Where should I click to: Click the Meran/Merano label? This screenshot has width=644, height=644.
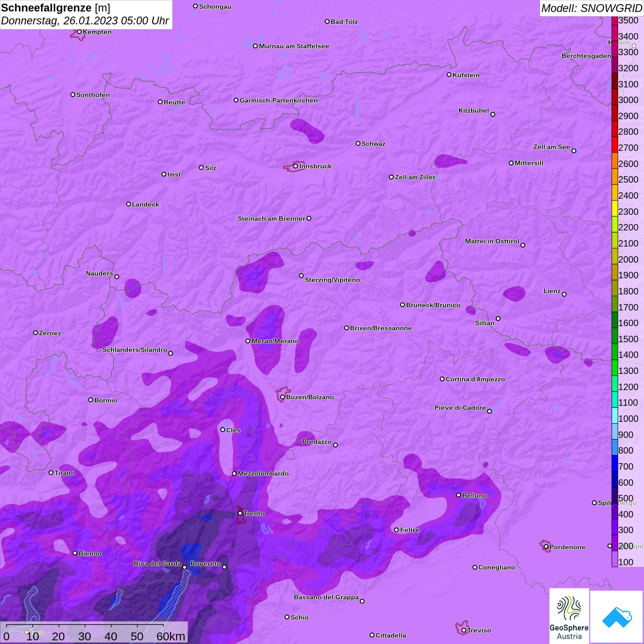click(x=275, y=341)
